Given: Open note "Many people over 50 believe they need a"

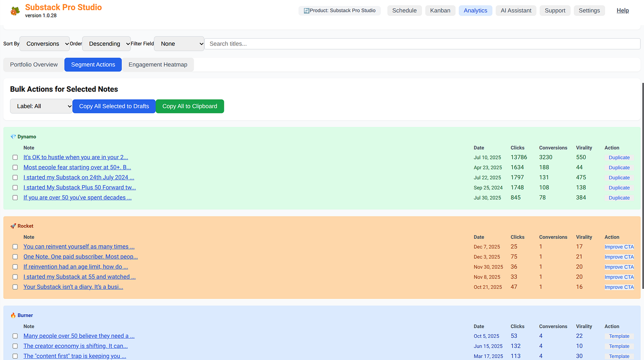Looking at the screenshot, I should [x=79, y=336].
